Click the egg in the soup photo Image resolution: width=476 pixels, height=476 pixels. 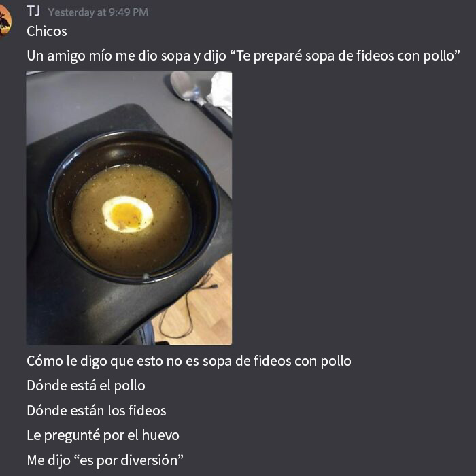(x=128, y=214)
